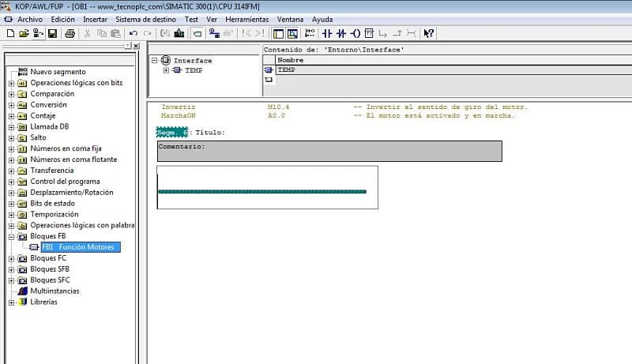
Task: Select the TEMP row in Nombre table
Action: [x=453, y=69]
